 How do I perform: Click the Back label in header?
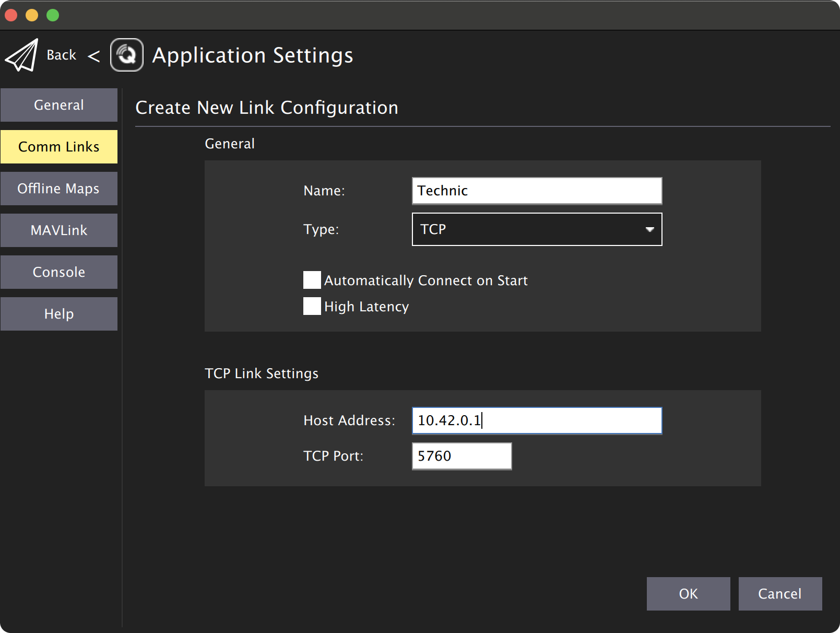tap(62, 55)
